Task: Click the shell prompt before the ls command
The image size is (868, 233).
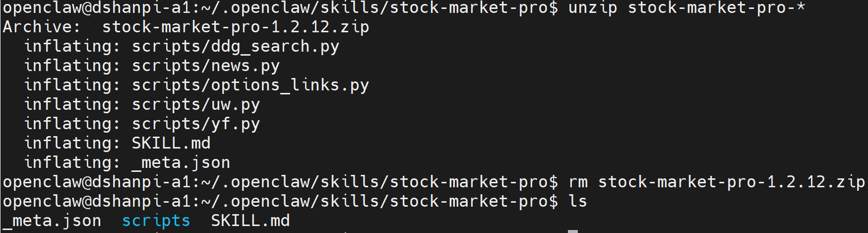Action: click(280, 202)
